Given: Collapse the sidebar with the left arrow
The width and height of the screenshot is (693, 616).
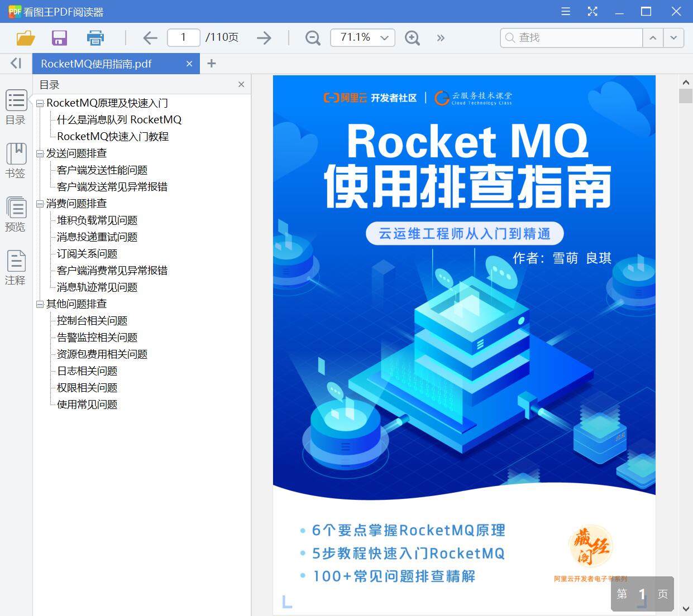Looking at the screenshot, I should coord(16,63).
